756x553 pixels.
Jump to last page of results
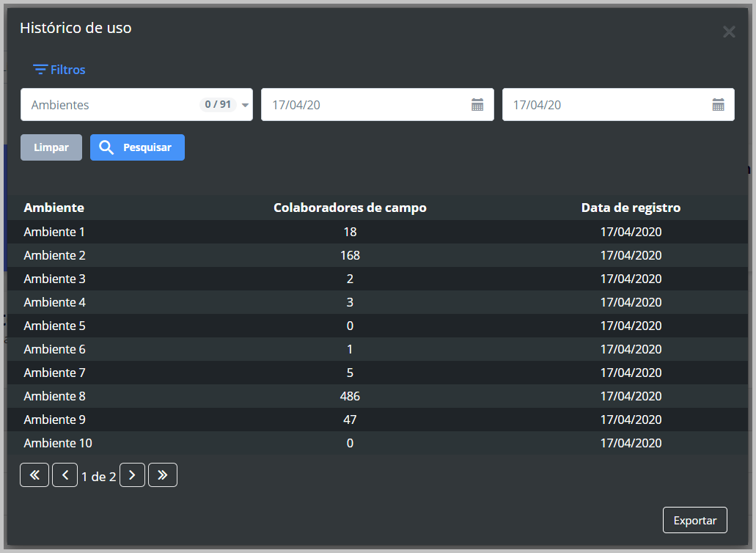162,475
